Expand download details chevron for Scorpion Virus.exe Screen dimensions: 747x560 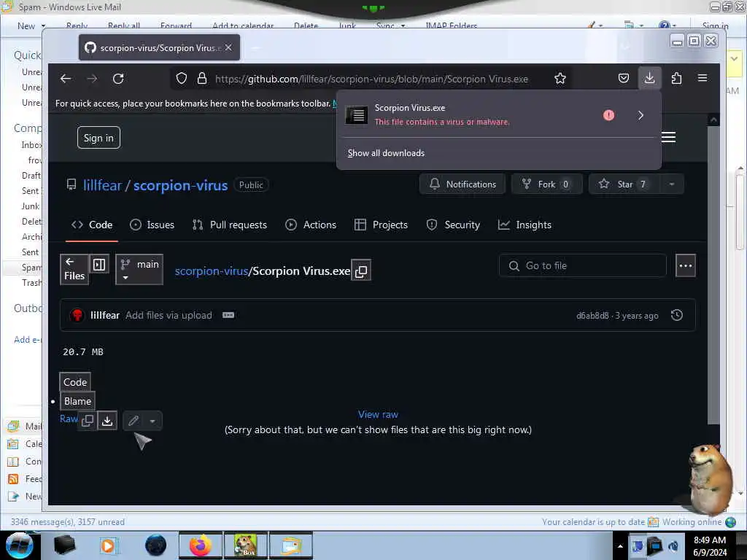pyautogui.click(x=640, y=115)
